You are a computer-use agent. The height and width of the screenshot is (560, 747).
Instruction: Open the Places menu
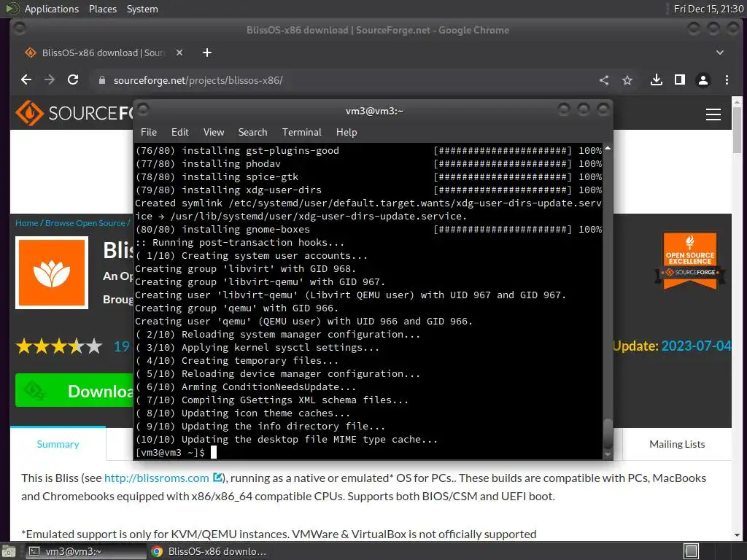(103, 9)
